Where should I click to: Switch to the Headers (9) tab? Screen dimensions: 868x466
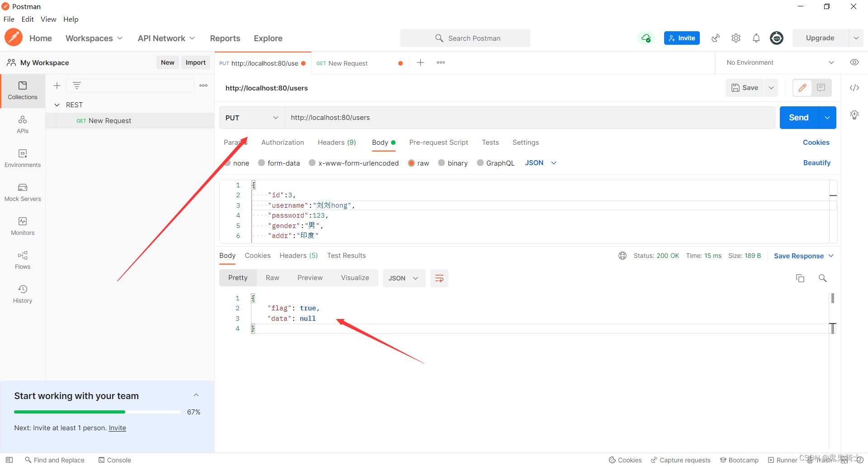coord(337,143)
